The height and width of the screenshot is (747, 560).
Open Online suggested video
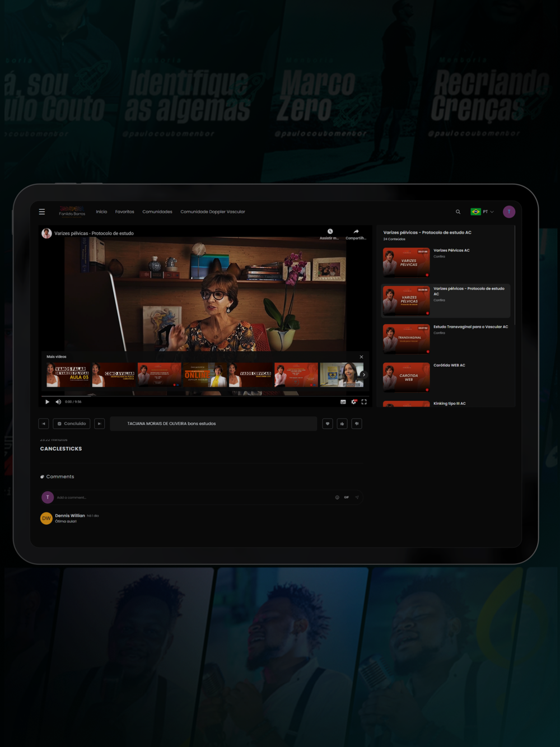click(x=205, y=375)
